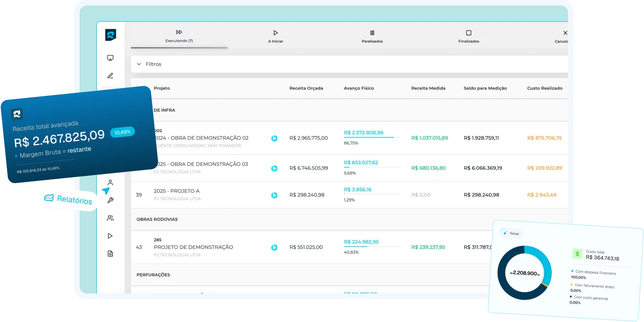Click the single person sidebar icon
644x322 pixels.
(x=110, y=183)
